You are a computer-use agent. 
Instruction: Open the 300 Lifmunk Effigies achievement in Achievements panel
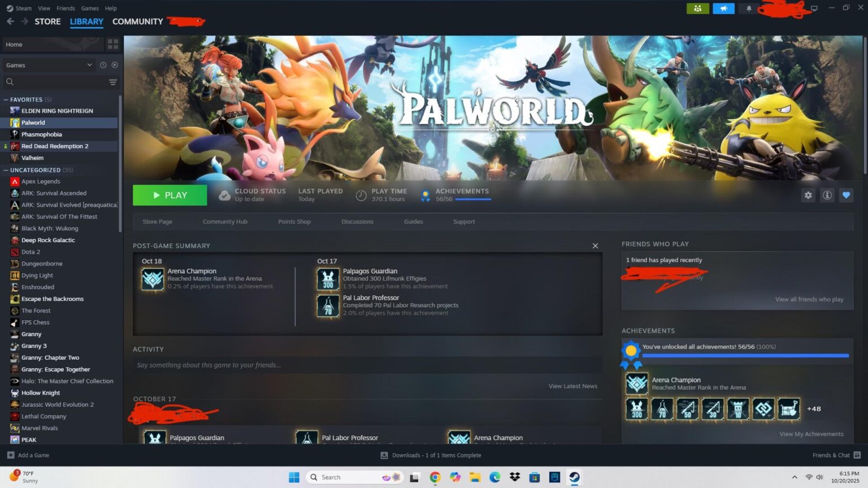637,409
